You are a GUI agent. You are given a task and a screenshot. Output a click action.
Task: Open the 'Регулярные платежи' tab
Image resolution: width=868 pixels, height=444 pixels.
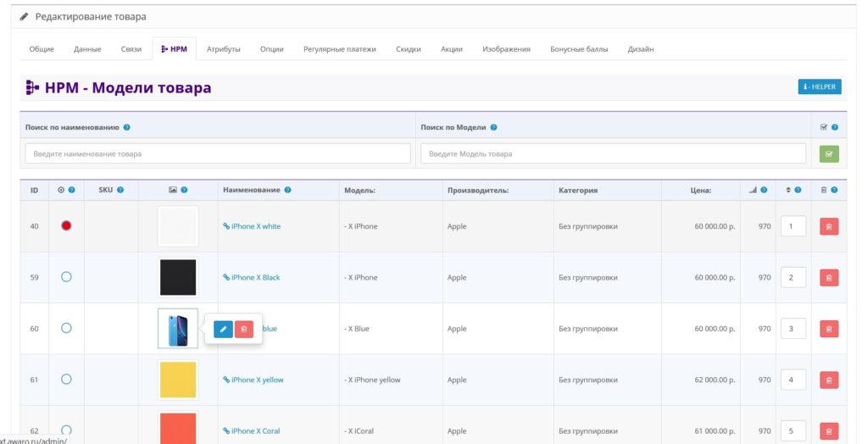[339, 48]
